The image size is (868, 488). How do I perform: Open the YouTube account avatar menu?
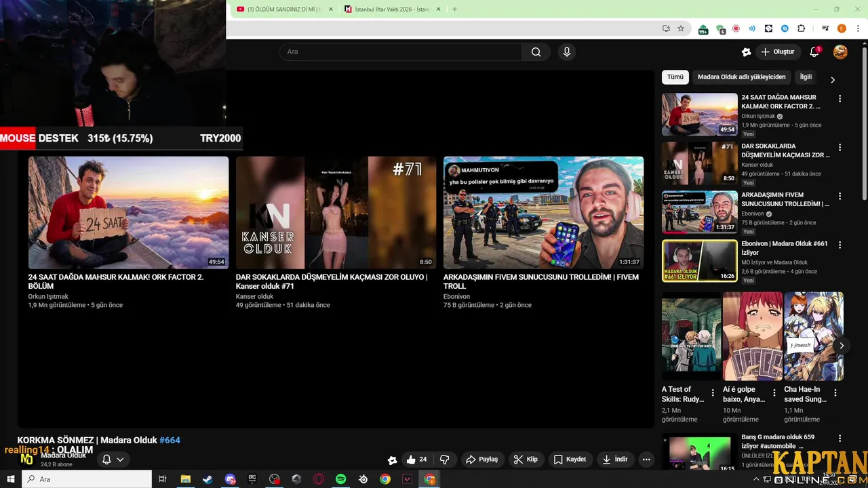840,52
